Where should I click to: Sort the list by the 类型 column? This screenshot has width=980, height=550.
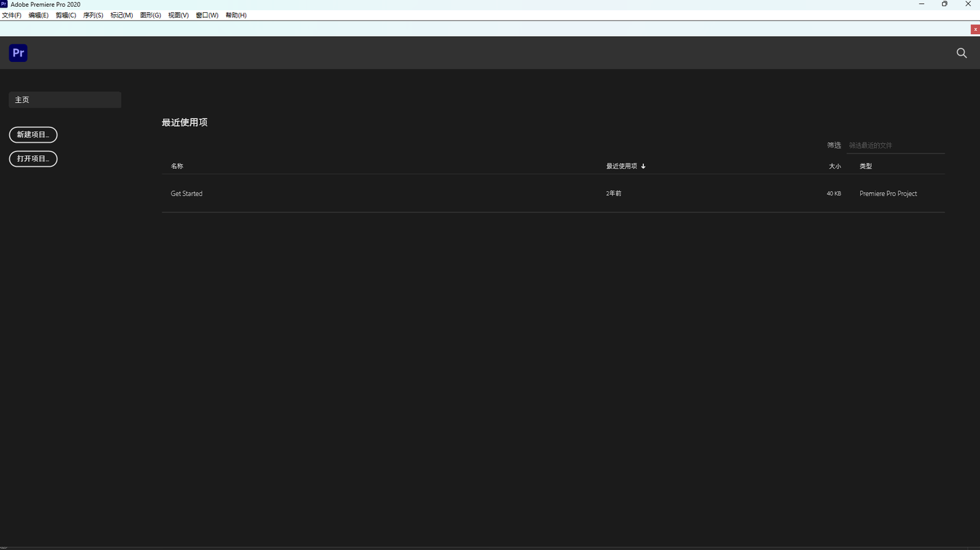click(866, 166)
